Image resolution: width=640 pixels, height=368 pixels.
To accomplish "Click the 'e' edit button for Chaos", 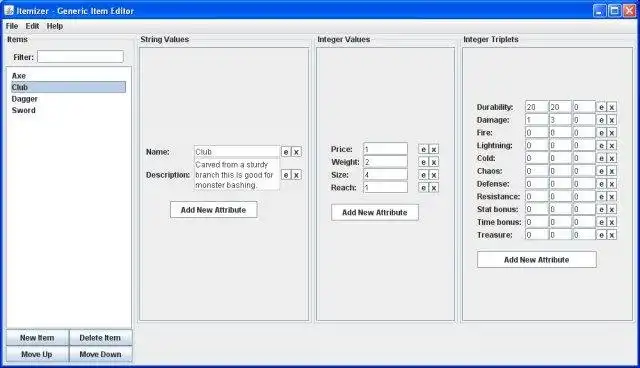I will (601, 171).
